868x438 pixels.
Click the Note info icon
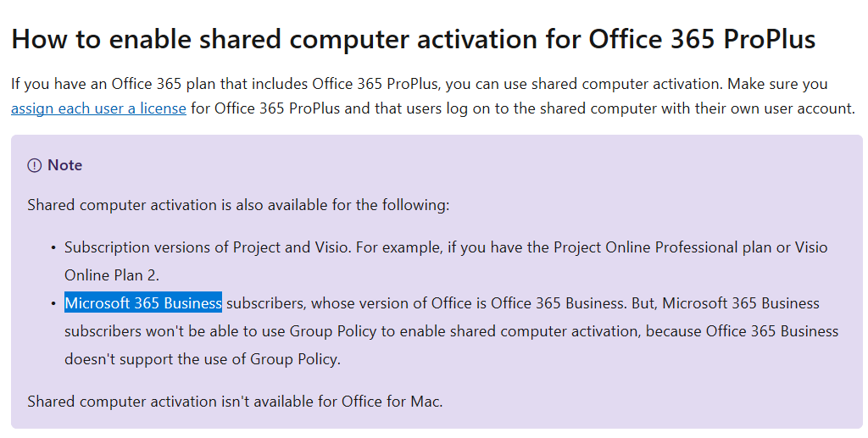point(34,165)
